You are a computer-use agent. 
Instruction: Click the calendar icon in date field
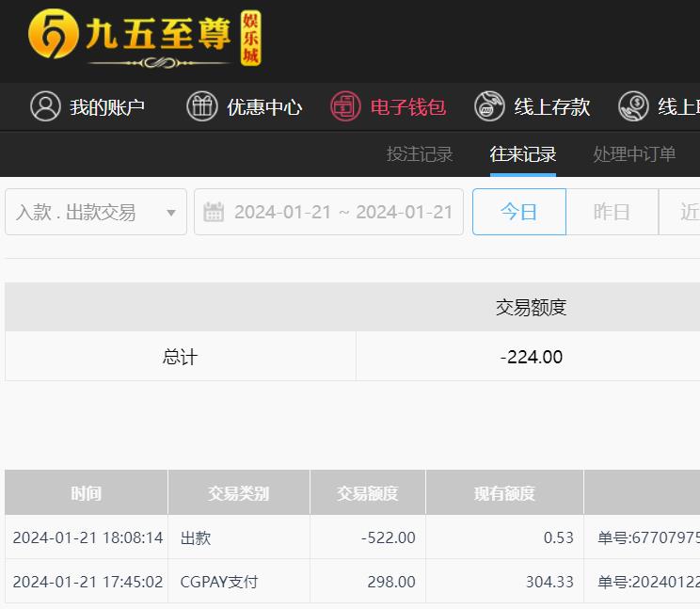click(214, 212)
